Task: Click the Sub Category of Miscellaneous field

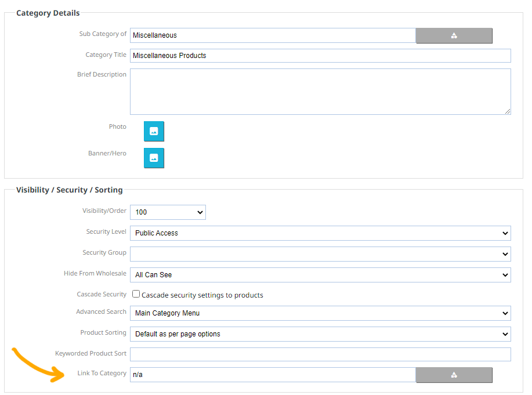Action: click(273, 35)
